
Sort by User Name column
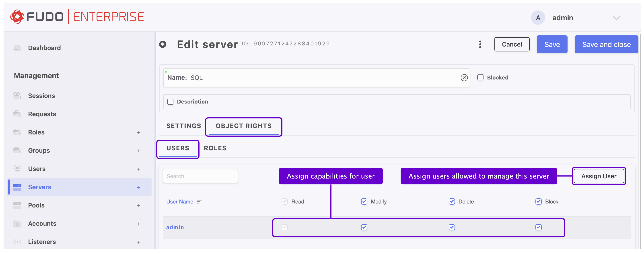pos(180,201)
